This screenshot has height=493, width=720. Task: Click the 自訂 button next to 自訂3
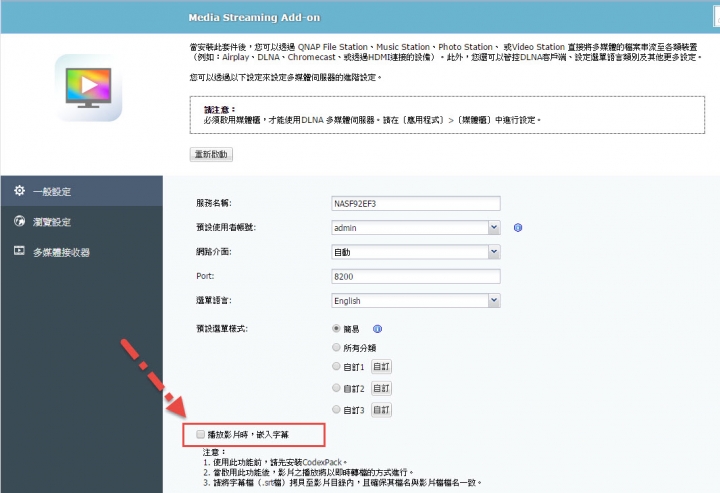pyautogui.click(x=381, y=409)
